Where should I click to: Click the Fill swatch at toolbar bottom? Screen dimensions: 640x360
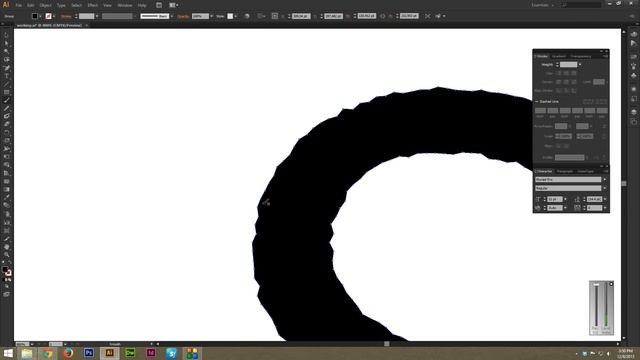pyautogui.click(x=5, y=270)
